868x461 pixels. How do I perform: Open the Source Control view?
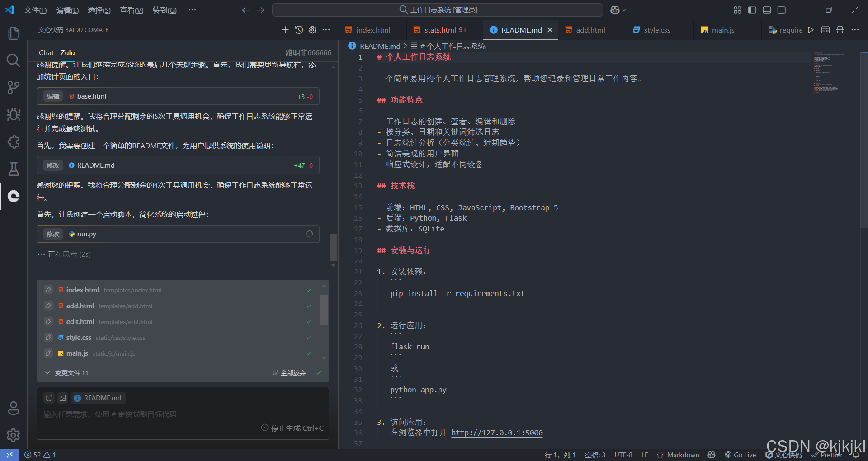pyautogui.click(x=14, y=88)
